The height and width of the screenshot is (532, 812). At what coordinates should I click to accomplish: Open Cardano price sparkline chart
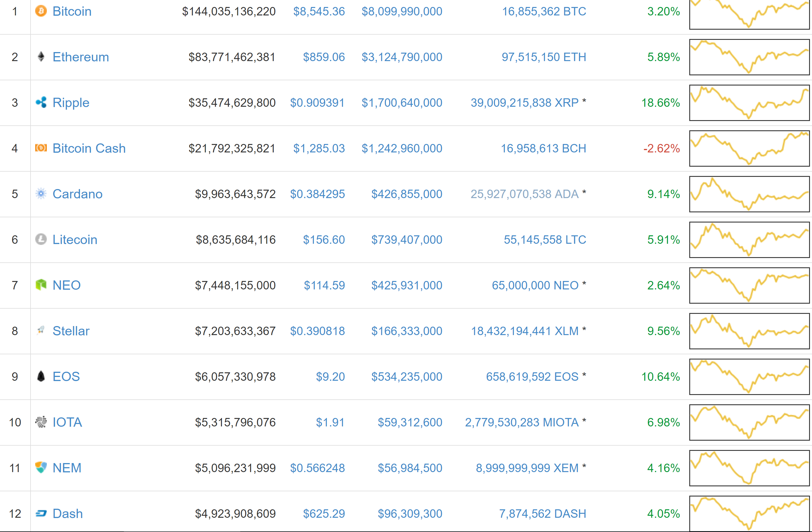(749, 194)
